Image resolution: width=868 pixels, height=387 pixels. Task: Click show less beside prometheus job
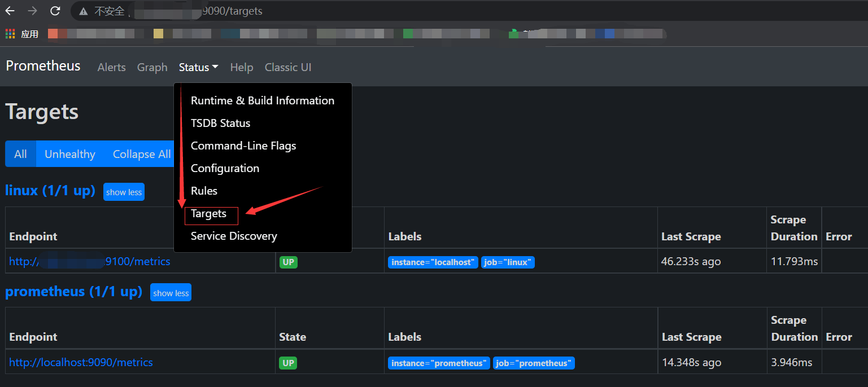click(171, 293)
